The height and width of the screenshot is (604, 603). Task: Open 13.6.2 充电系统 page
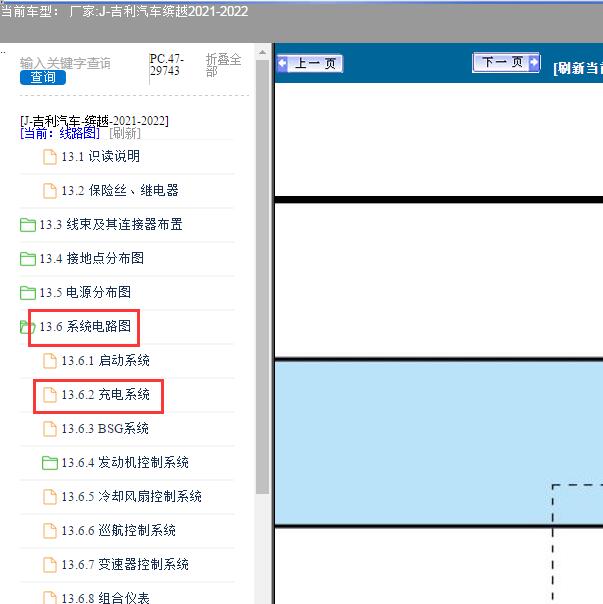pos(106,394)
